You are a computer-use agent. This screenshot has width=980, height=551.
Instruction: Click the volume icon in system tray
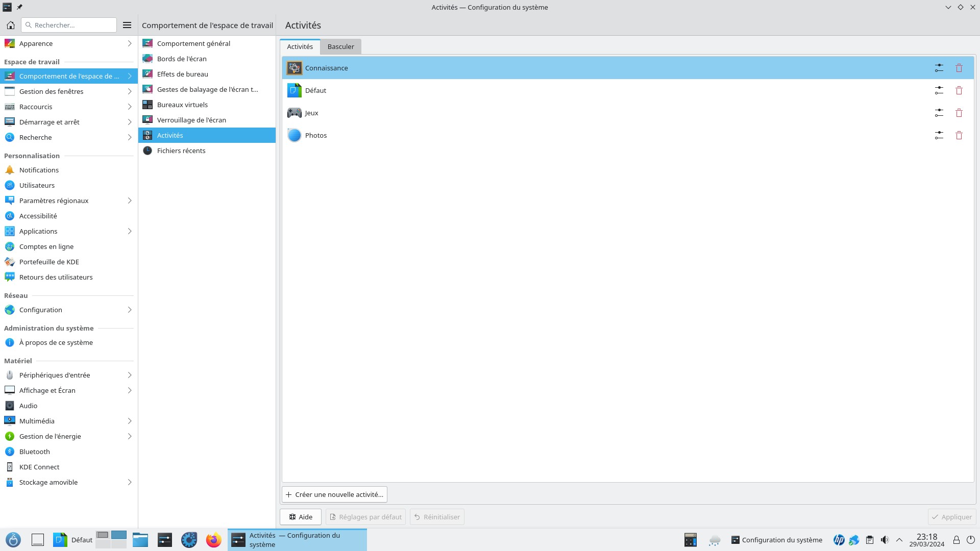(x=885, y=540)
